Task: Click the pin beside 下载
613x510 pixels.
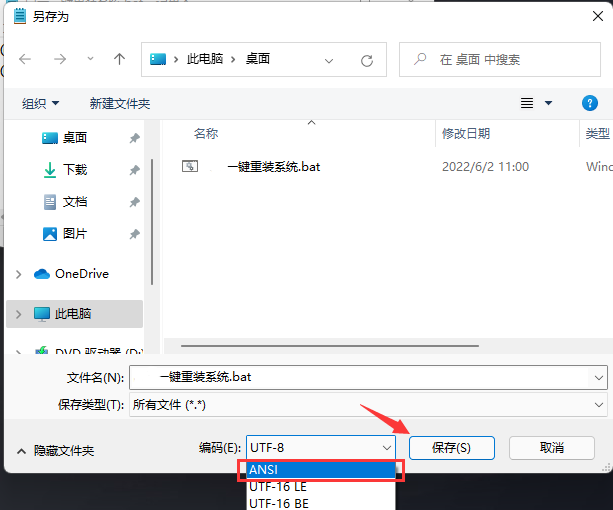Action: [x=134, y=170]
